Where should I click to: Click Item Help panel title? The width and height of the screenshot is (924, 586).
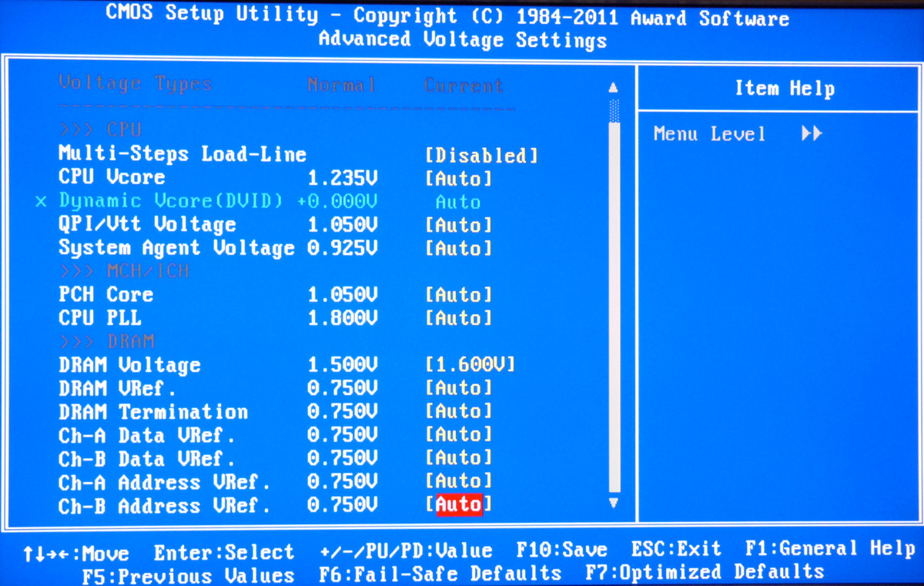(785, 89)
